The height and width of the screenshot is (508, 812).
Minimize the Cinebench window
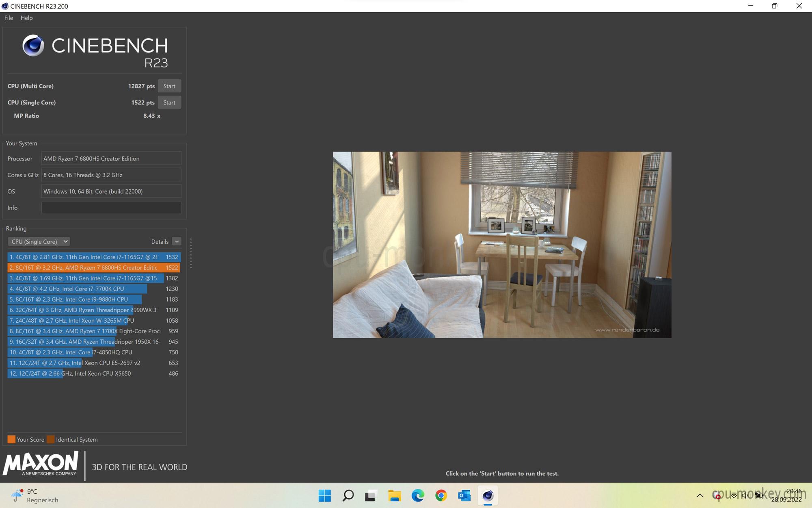pyautogui.click(x=750, y=6)
